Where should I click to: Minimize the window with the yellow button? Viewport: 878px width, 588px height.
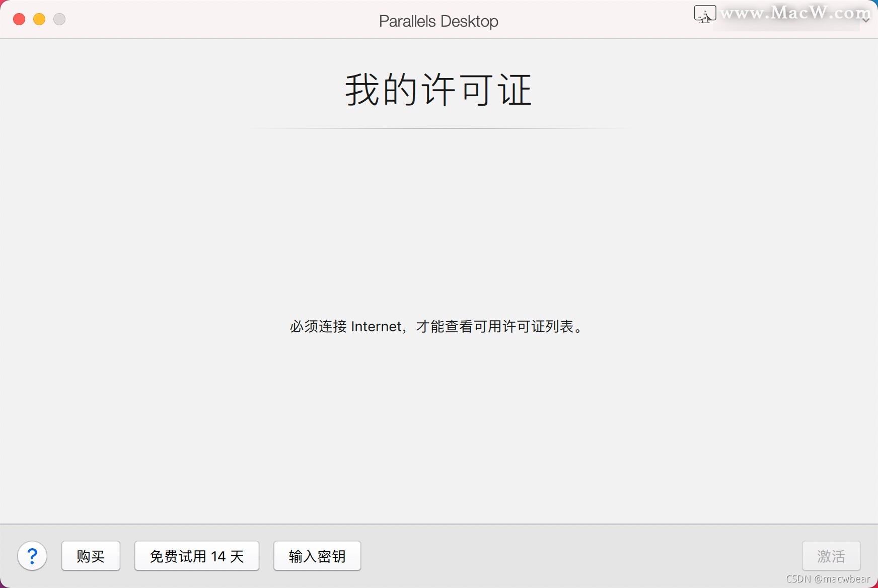(x=39, y=19)
